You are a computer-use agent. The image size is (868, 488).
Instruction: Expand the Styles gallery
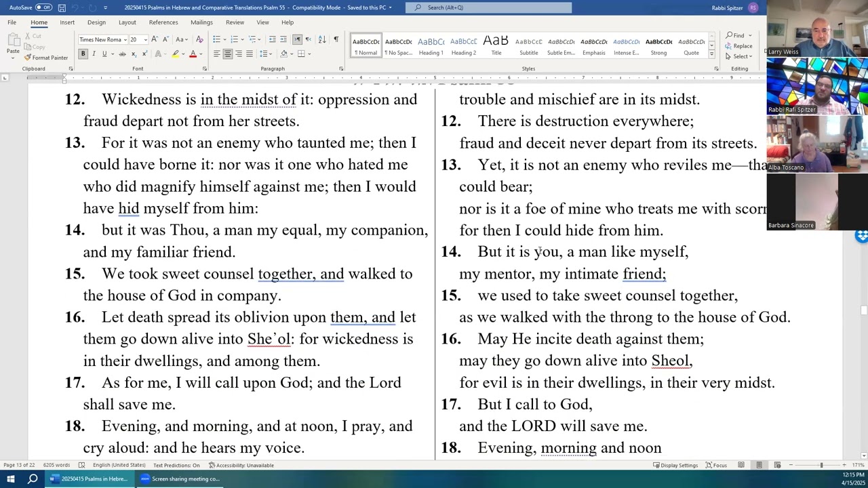pos(711,54)
